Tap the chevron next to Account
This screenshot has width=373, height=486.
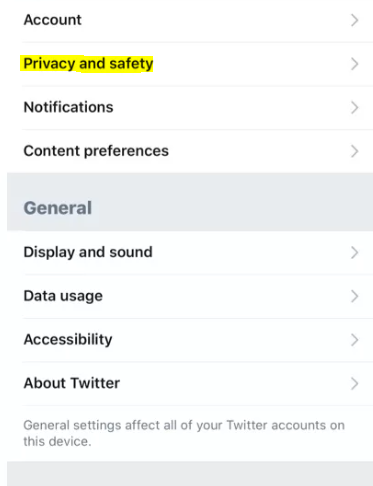click(355, 20)
